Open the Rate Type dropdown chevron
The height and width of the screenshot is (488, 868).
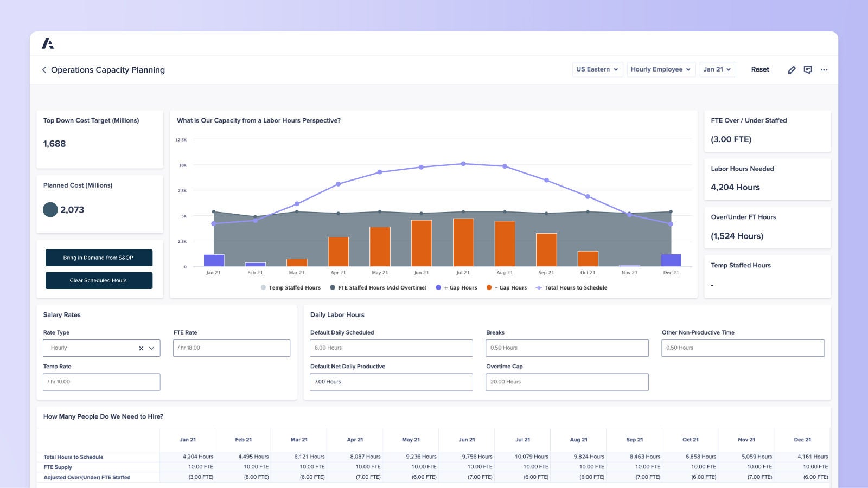152,348
